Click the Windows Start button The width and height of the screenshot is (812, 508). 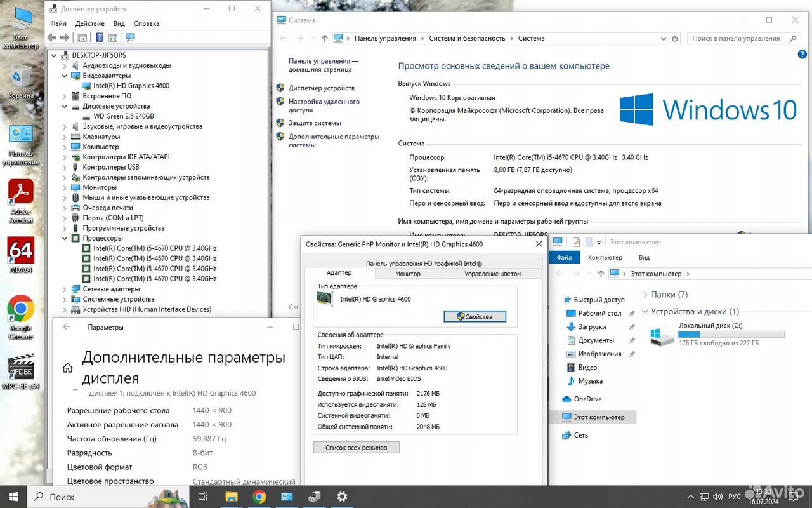pyautogui.click(x=13, y=497)
